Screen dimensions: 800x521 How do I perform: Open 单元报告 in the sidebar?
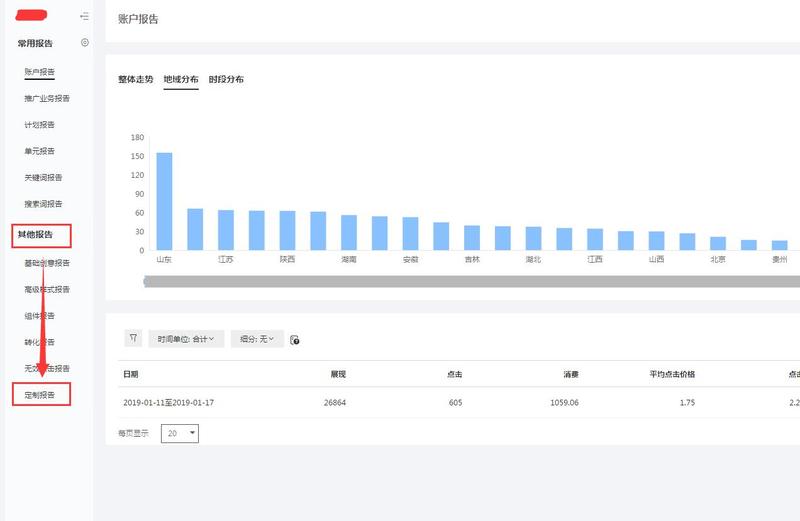(39, 151)
